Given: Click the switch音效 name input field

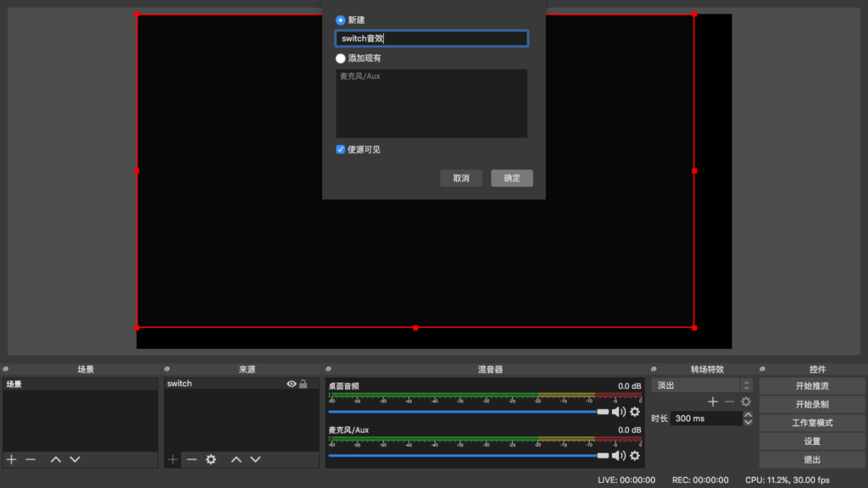Looking at the screenshot, I should pyautogui.click(x=431, y=38).
